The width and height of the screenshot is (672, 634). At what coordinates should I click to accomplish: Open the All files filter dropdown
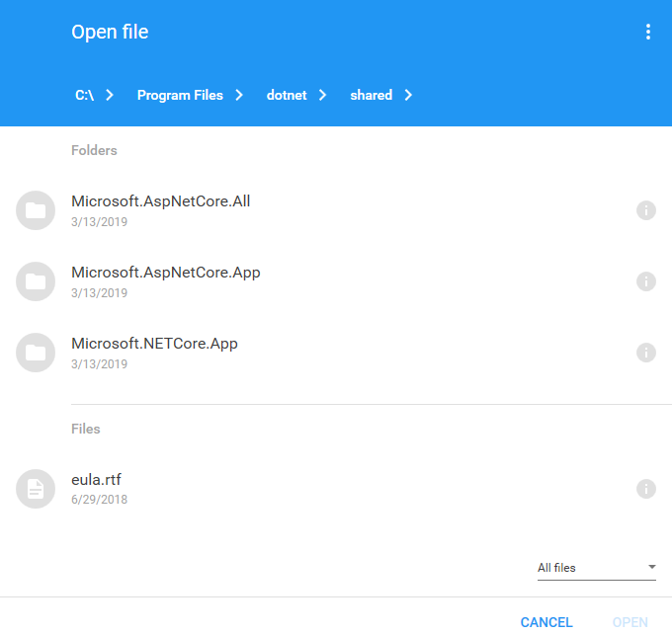pyautogui.click(x=597, y=568)
